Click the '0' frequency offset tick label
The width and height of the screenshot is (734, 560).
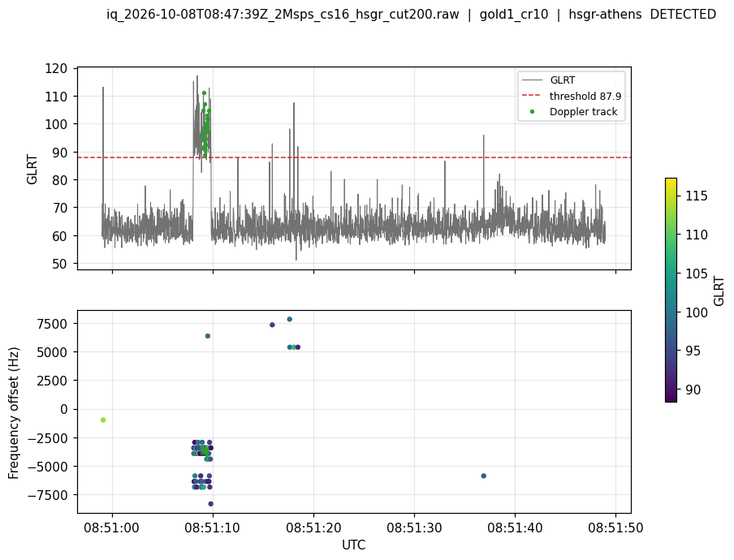[63, 409]
